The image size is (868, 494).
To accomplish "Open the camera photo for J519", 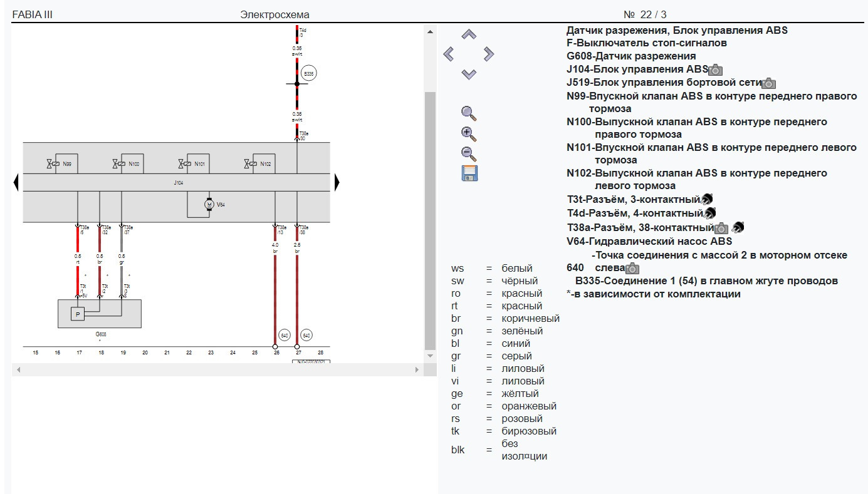I will click(769, 83).
